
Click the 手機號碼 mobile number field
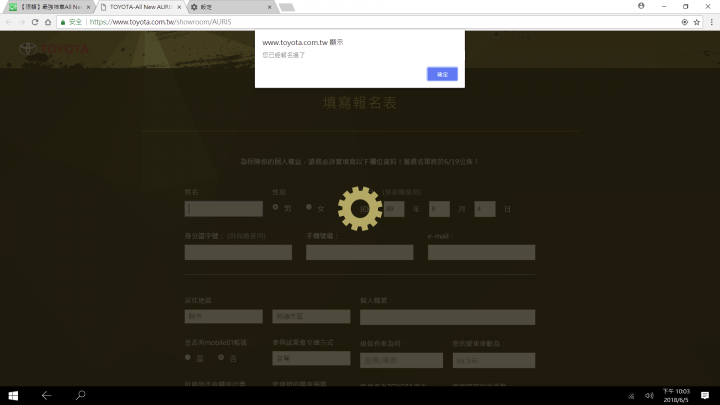[x=360, y=252]
